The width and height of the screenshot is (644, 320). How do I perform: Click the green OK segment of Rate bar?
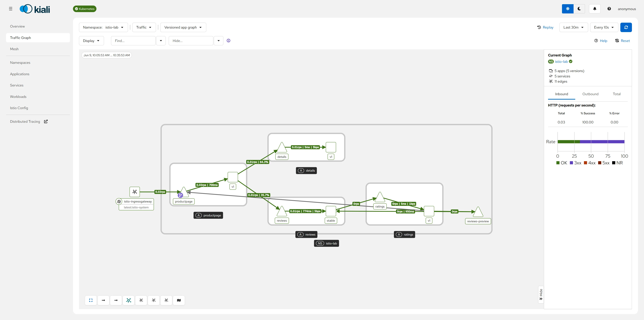click(569, 142)
